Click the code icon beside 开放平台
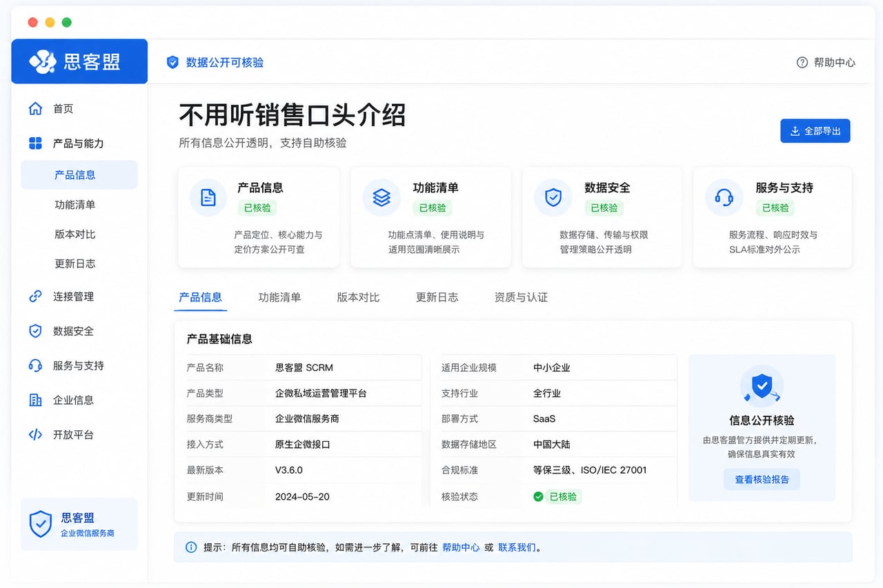The image size is (883, 588). coord(35,434)
